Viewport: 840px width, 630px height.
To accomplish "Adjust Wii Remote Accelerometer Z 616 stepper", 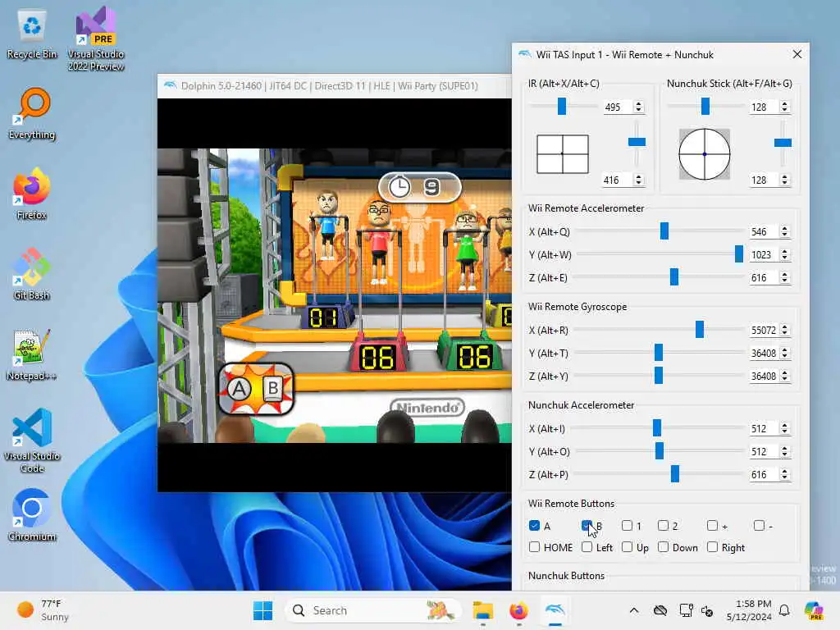I will 784,277.
